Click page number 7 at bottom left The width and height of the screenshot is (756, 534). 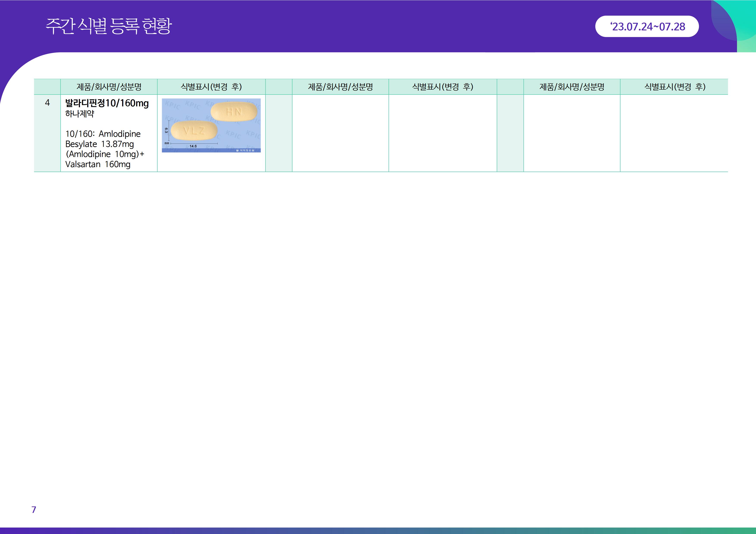34,510
